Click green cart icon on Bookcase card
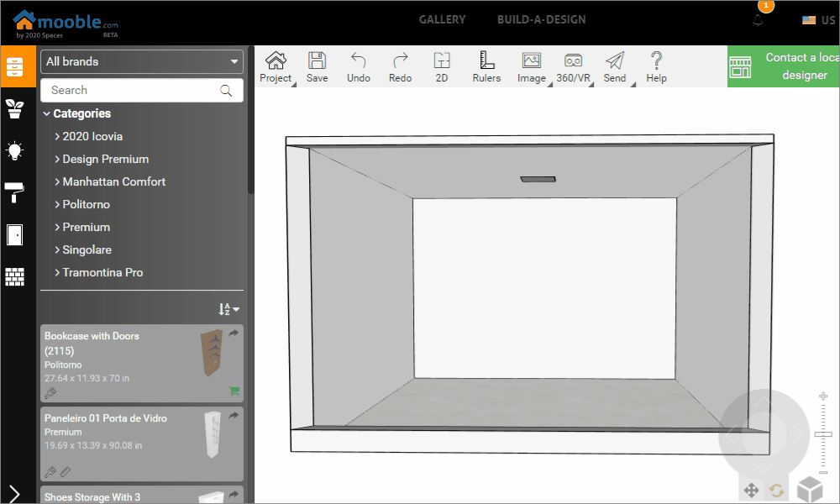The image size is (840, 504). [234, 391]
